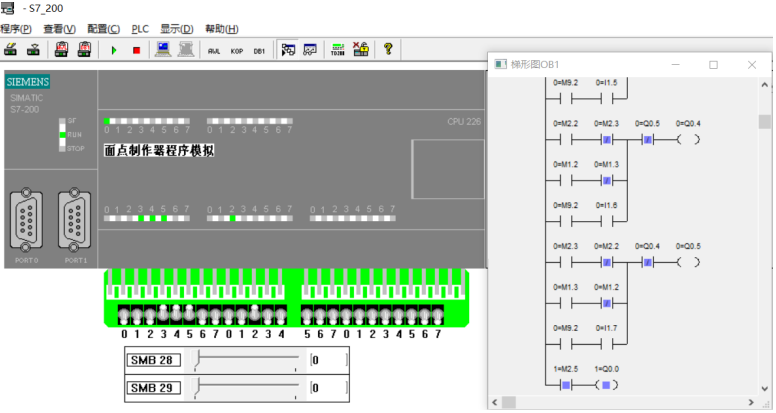Click the S7_200 application title icon
The width and height of the screenshot is (776, 413).
point(7,8)
